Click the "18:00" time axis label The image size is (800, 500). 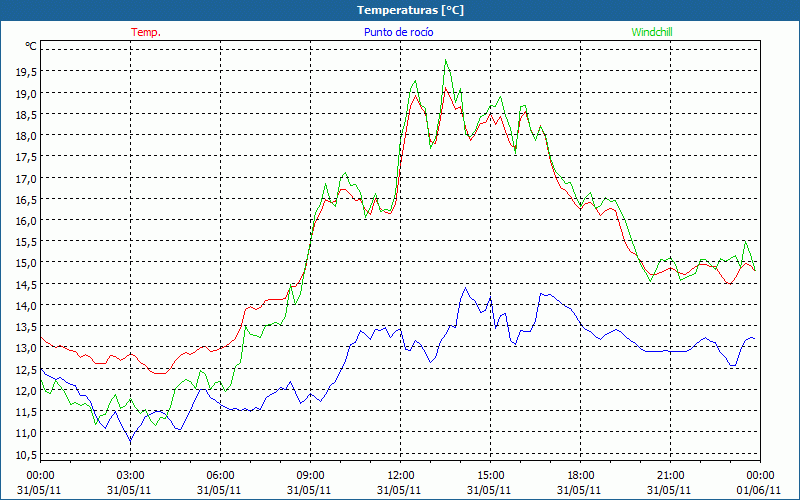(581, 476)
